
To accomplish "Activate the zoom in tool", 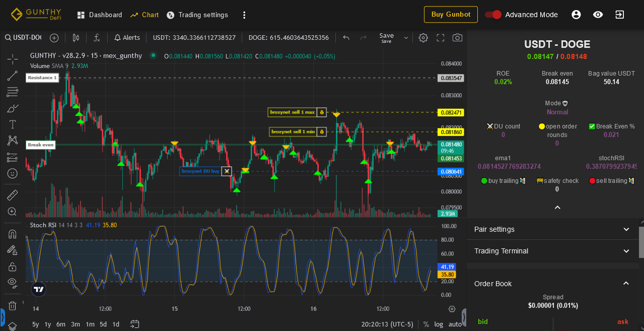I will pos(13,212).
